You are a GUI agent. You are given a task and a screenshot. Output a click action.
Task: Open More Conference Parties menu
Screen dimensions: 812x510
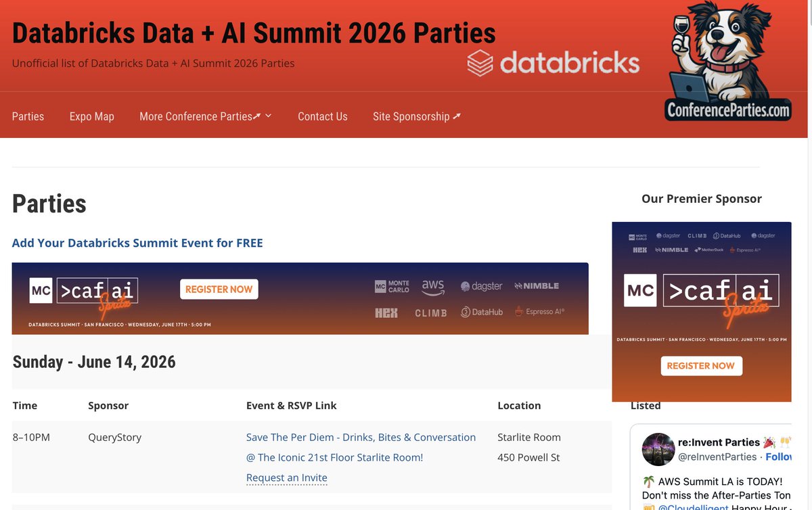(x=200, y=116)
